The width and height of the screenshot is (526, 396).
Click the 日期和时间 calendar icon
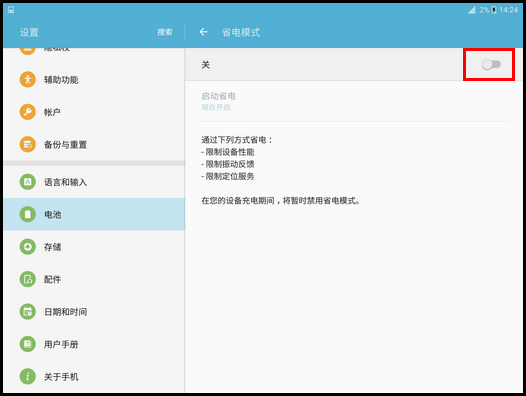pyautogui.click(x=28, y=312)
